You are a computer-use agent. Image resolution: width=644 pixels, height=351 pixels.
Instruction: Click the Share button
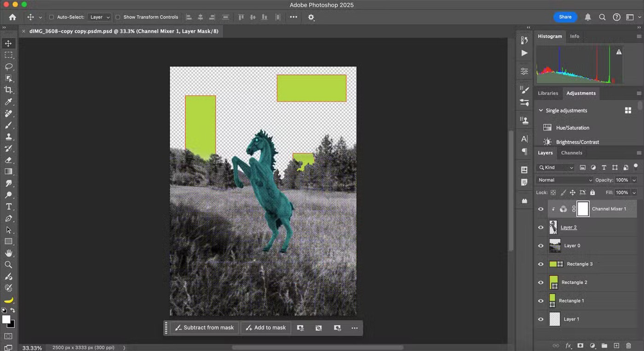click(x=565, y=17)
